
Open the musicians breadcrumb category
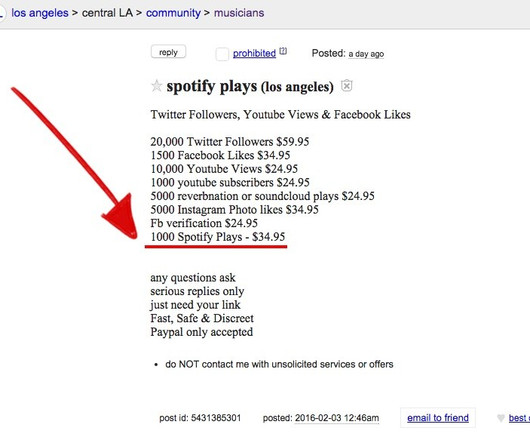pyautogui.click(x=239, y=13)
